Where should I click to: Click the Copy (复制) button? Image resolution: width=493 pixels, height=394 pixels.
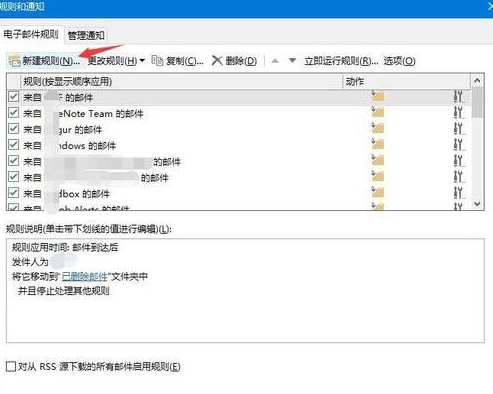pos(177,61)
